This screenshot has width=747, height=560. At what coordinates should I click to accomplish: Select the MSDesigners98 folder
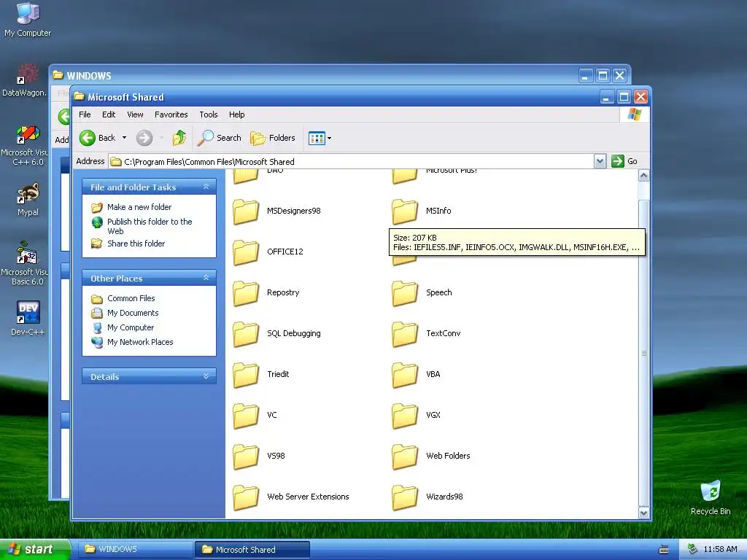pyautogui.click(x=277, y=211)
